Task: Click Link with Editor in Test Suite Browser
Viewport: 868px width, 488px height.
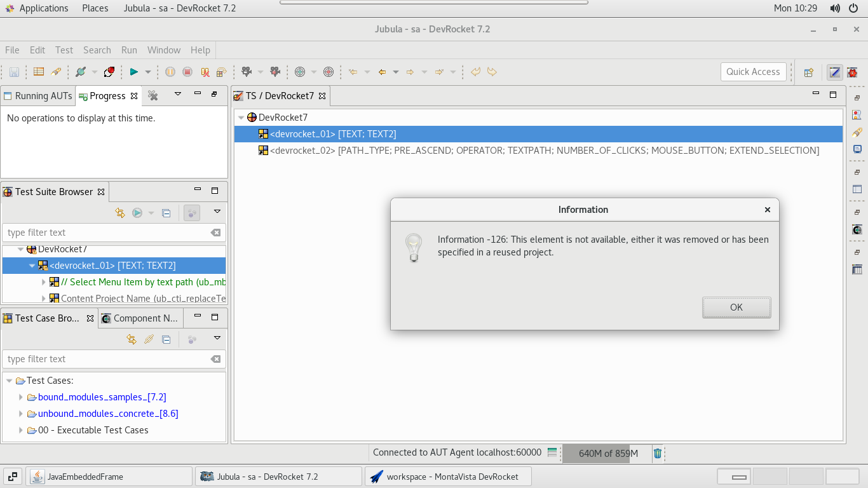Action: [120, 213]
